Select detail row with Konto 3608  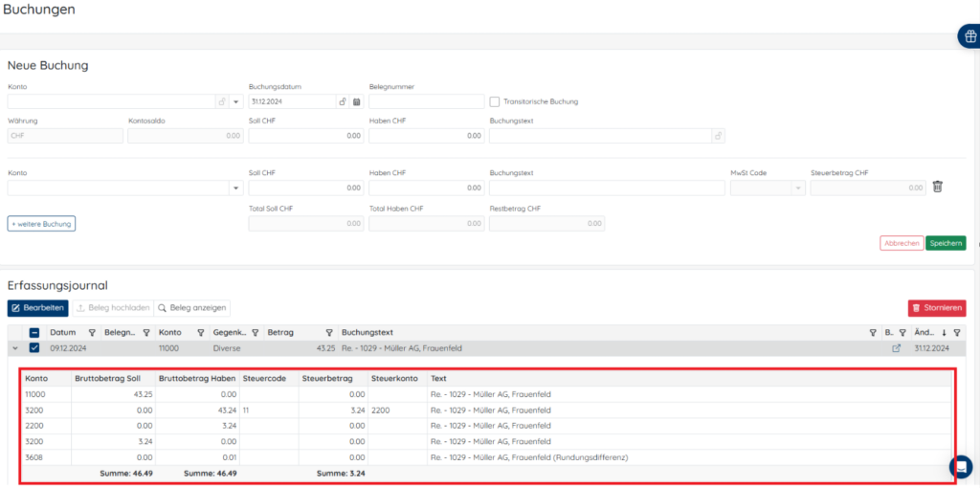coord(487,457)
